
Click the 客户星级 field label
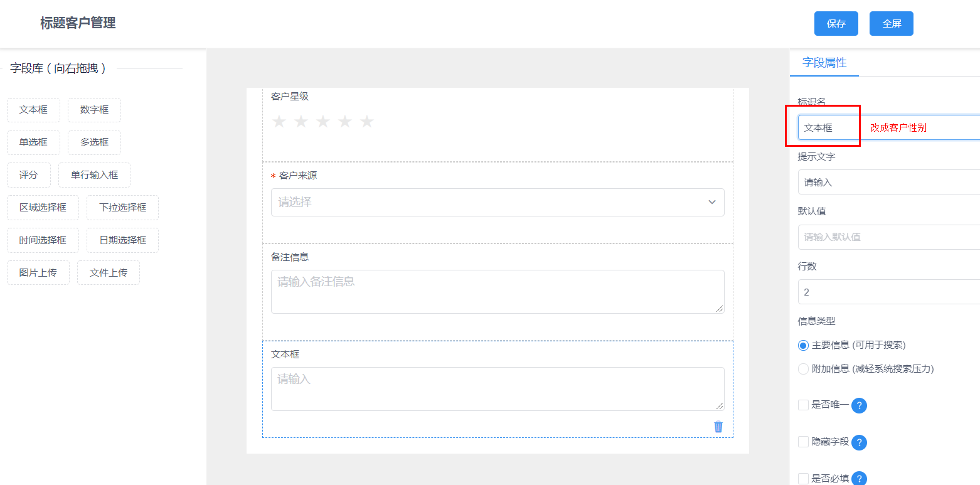(290, 96)
